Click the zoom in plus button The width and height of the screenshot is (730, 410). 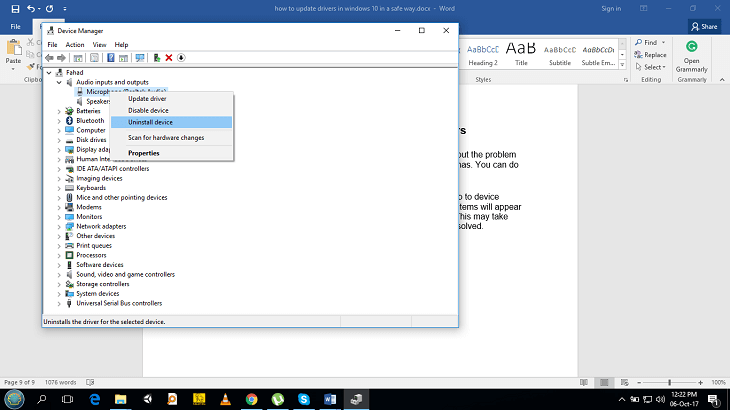pyautogui.click(x=700, y=383)
